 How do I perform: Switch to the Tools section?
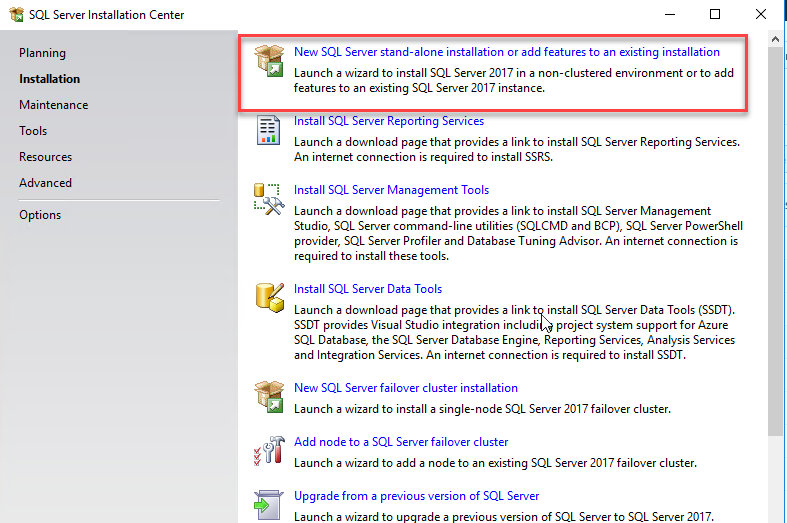coord(33,131)
